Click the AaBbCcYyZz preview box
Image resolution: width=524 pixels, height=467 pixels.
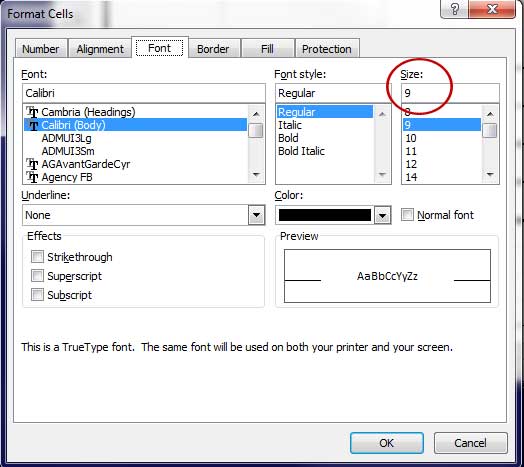(x=387, y=276)
